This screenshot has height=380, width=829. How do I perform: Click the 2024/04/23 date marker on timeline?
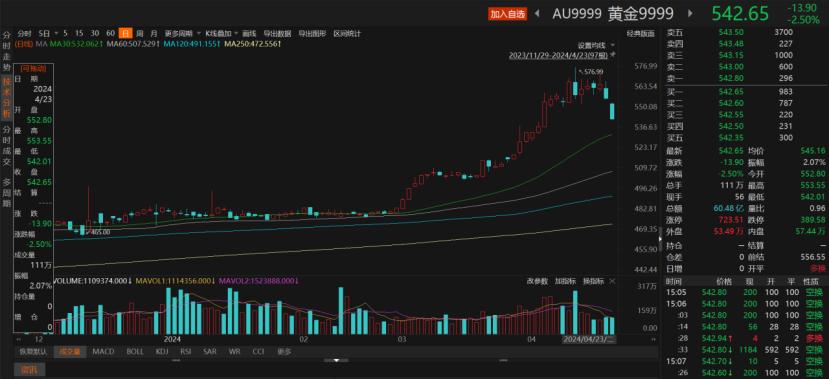tap(588, 339)
